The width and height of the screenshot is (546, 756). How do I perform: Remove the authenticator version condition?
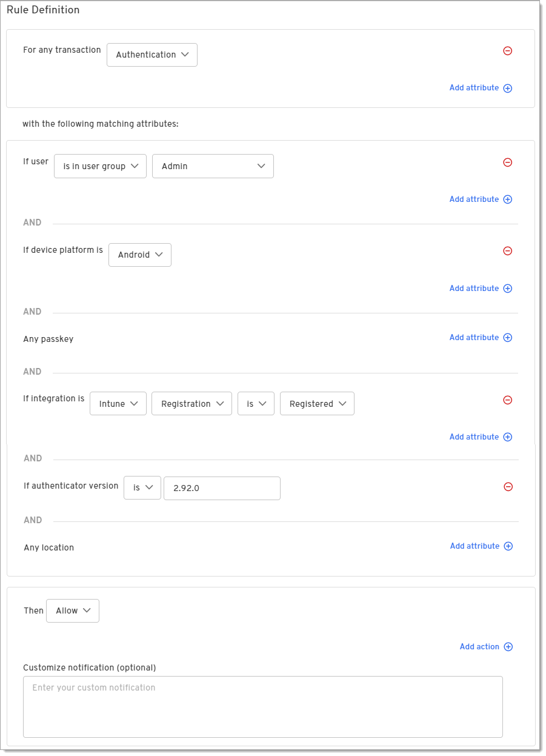pos(508,487)
